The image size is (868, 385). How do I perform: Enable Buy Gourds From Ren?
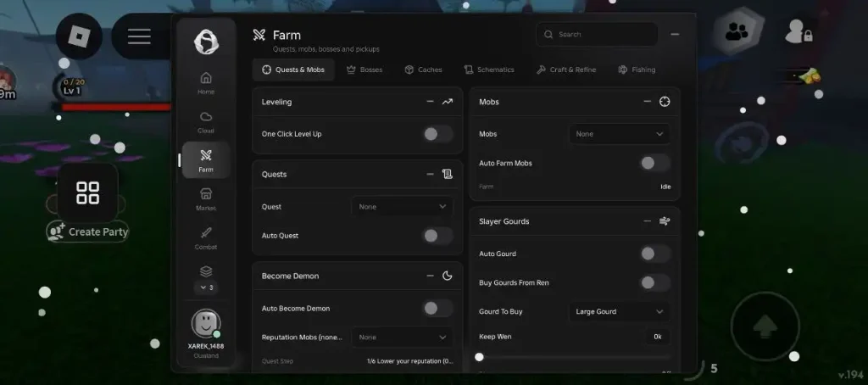click(655, 282)
